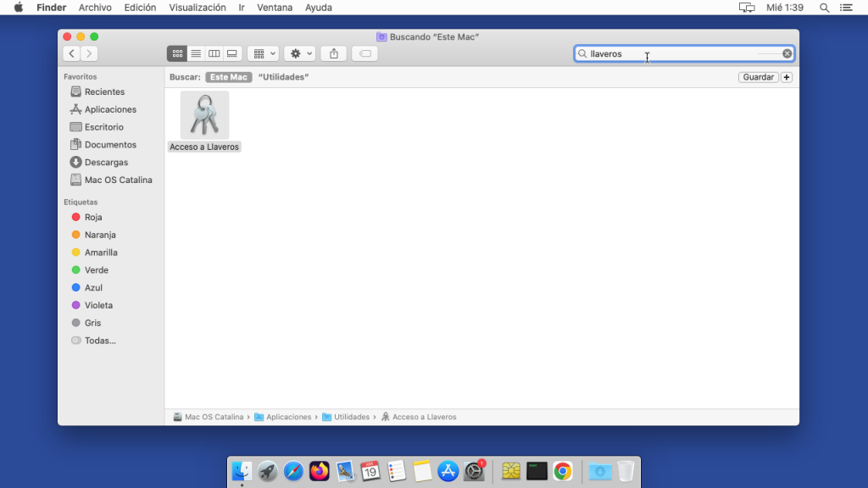Open Google Chrome from the Dock
The height and width of the screenshot is (488, 868).
pyautogui.click(x=563, y=471)
